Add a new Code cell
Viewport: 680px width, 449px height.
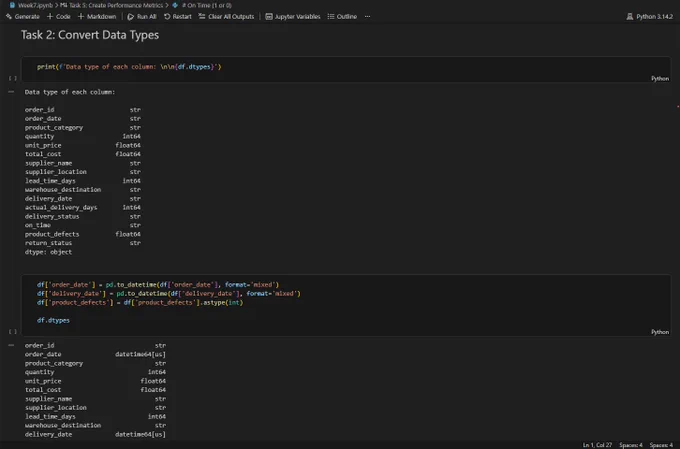(59, 16)
